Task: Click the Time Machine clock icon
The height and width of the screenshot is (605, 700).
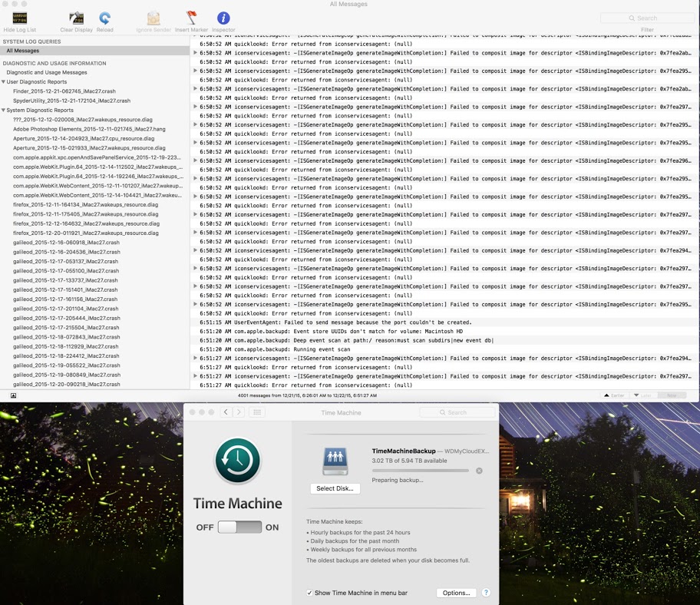Action: [238, 461]
